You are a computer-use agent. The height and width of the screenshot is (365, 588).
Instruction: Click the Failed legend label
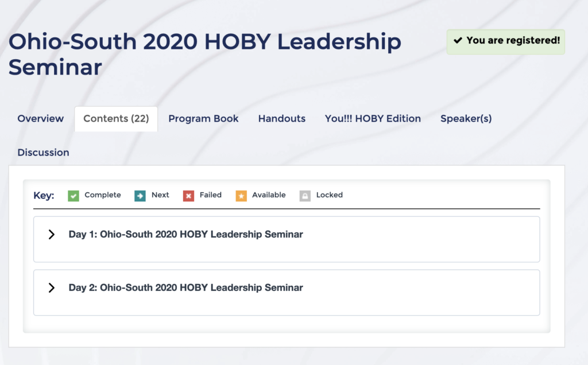(210, 195)
